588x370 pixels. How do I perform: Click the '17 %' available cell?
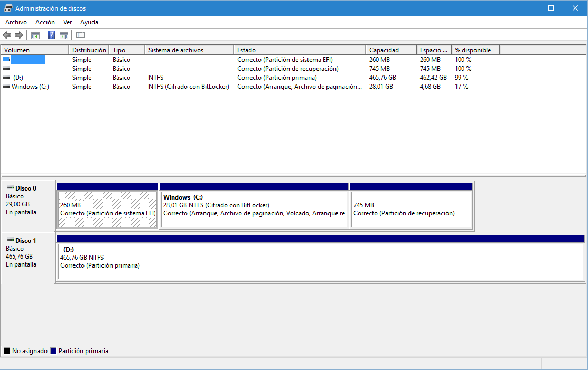462,87
